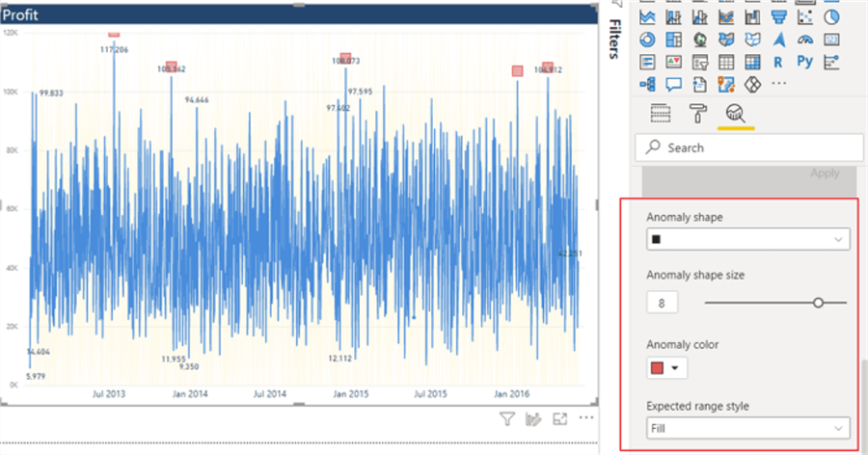
Task: Insert the funnel chart visual
Action: pos(779,17)
